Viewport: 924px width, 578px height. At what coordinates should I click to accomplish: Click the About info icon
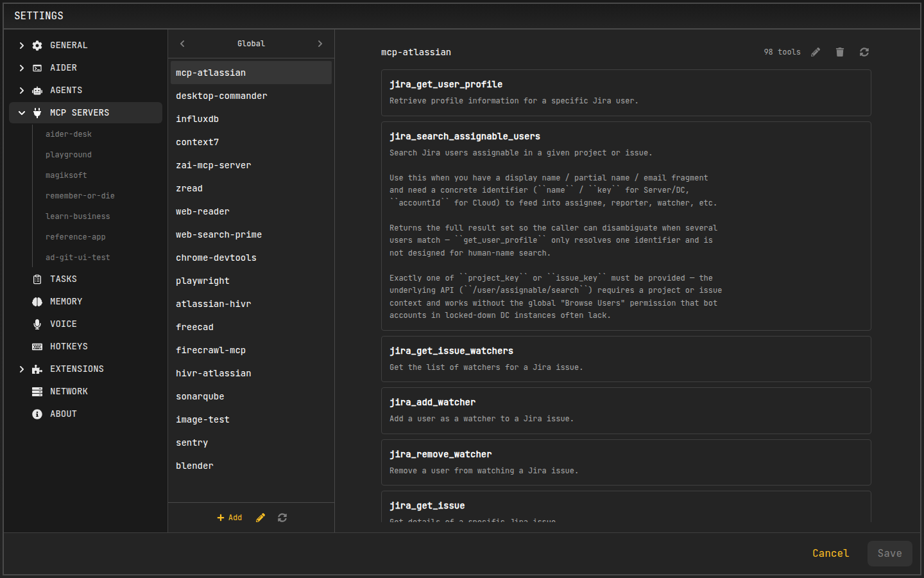pos(37,414)
